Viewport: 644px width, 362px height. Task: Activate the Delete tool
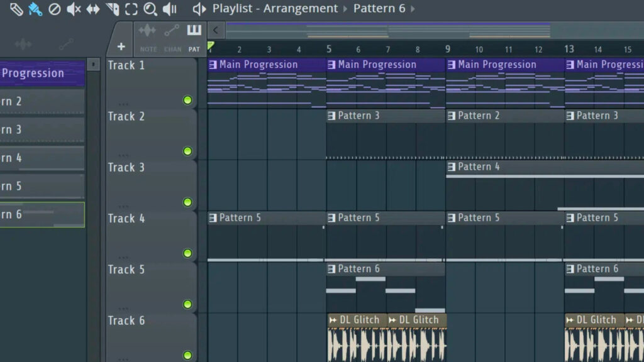tap(55, 9)
